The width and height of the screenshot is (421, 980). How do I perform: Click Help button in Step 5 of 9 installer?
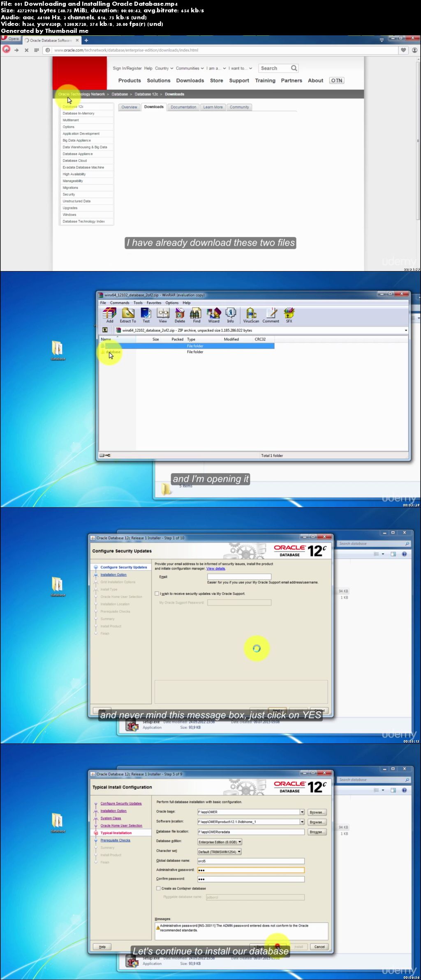click(x=102, y=947)
